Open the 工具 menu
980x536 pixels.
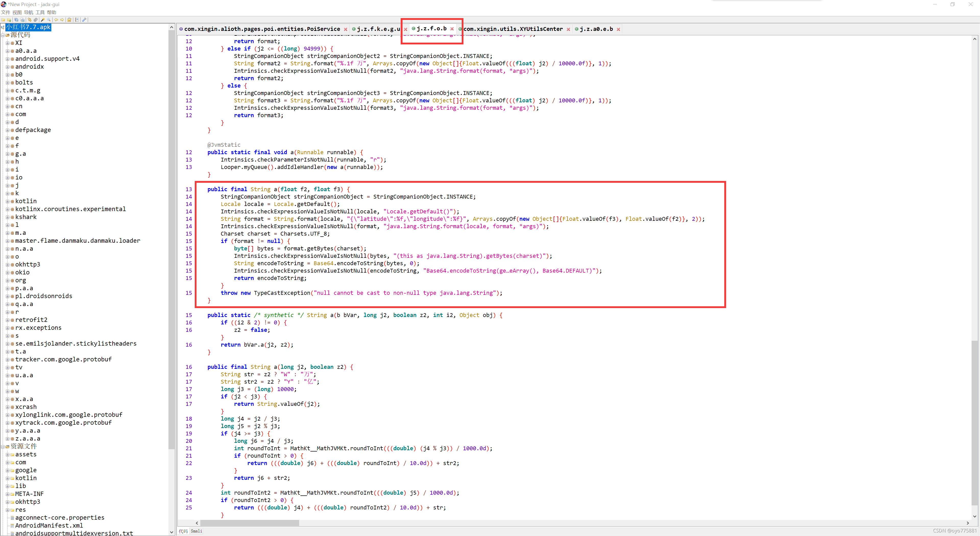click(x=40, y=12)
